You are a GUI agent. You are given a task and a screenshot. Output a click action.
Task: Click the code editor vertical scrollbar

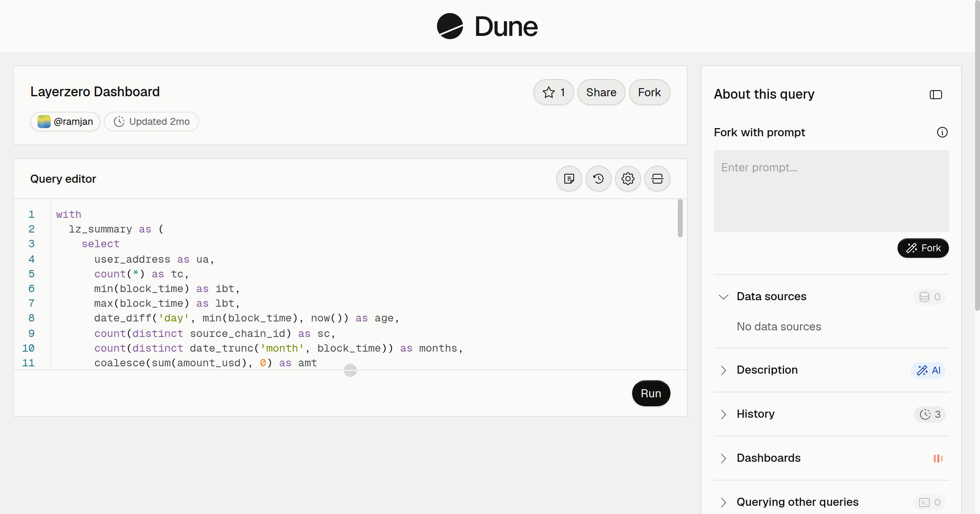pos(680,218)
